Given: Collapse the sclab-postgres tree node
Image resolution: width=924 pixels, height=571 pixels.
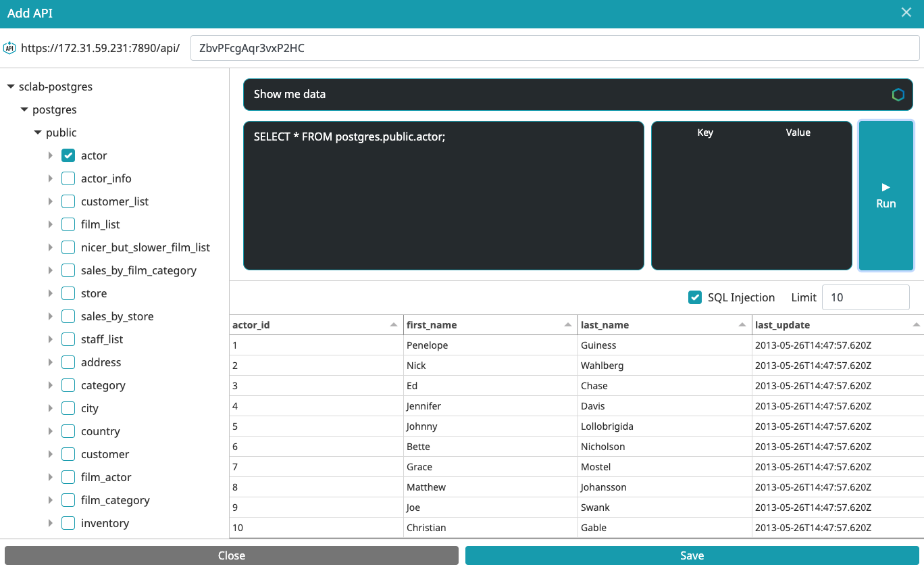Looking at the screenshot, I should [x=11, y=87].
